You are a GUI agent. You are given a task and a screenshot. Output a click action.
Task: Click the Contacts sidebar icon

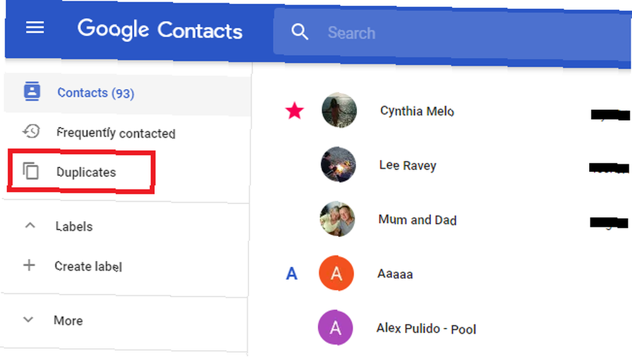coord(32,91)
